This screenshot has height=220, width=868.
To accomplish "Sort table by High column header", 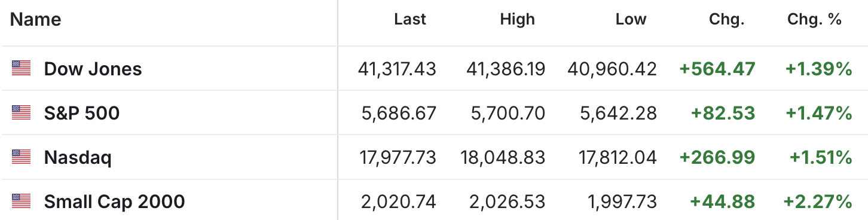I will [x=517, y=20].
